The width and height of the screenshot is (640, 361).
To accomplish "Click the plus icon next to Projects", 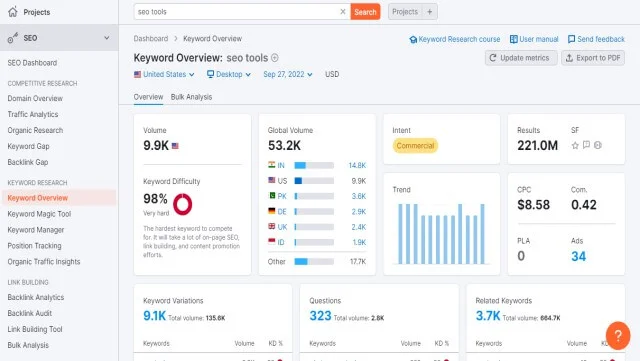I will click(x=429, y=12).
